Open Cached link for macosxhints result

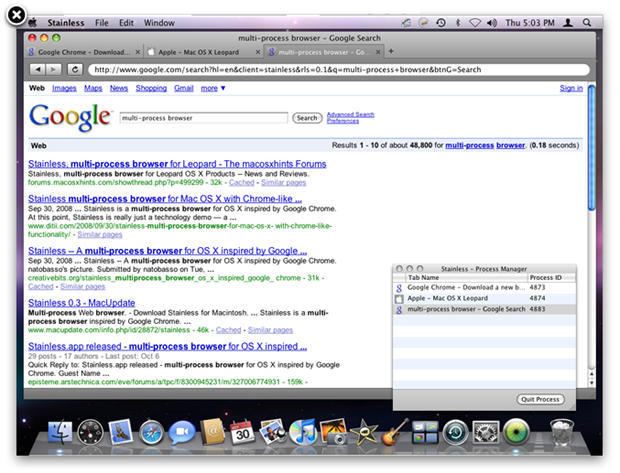[241, 182]
